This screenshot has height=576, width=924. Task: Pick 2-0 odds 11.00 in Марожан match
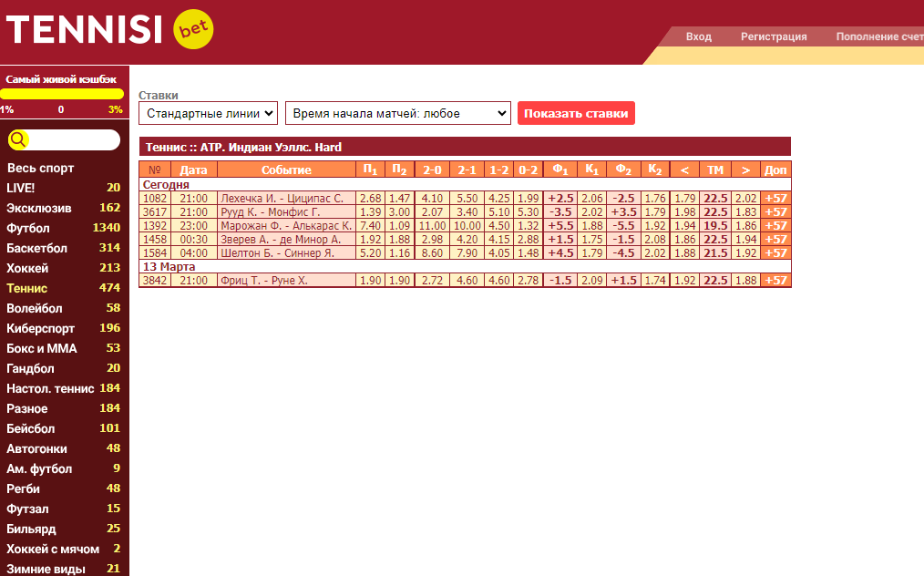click(x=432, y=225)
